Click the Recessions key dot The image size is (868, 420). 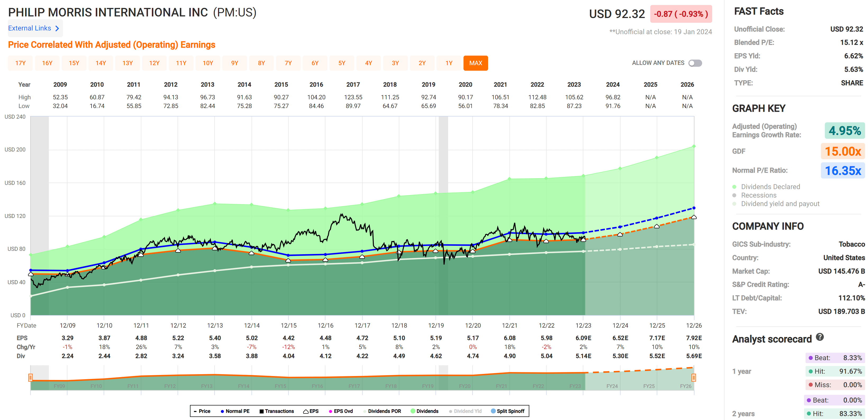click(735, 195)
